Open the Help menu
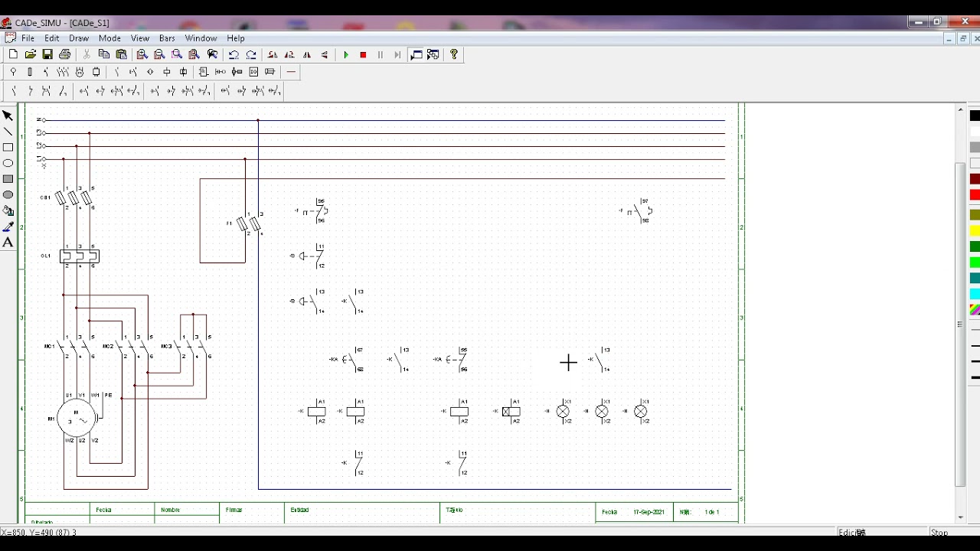The height and width of the screenshot is (551, 980). coord(236,38)
